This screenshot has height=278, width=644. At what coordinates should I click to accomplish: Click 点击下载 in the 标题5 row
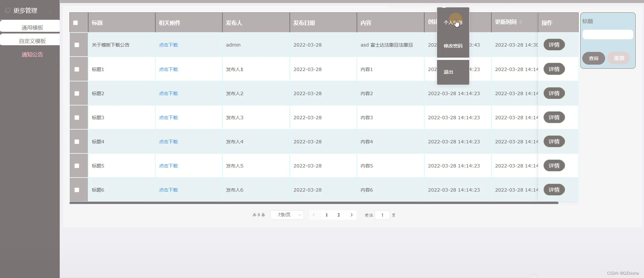(168, 166)
